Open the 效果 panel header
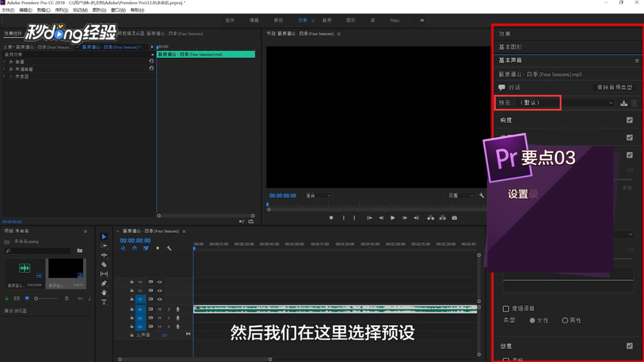644x362 pixels. [x=505, y=34]
